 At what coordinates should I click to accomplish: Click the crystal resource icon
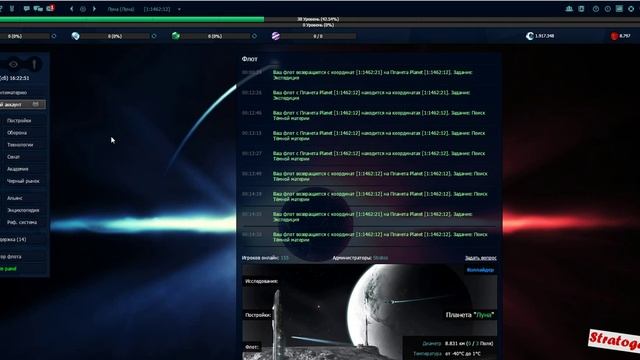click(76, 36)
